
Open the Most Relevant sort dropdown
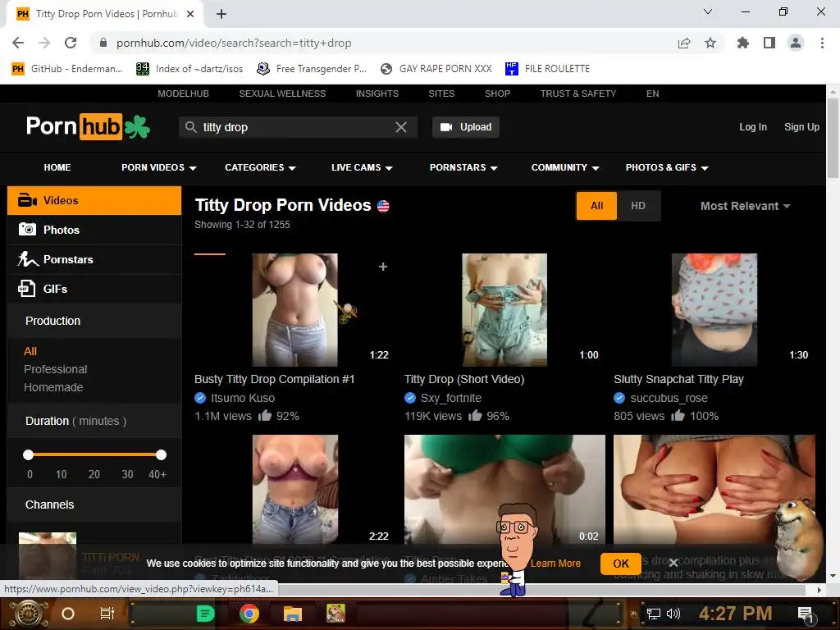tap(745, 206)
